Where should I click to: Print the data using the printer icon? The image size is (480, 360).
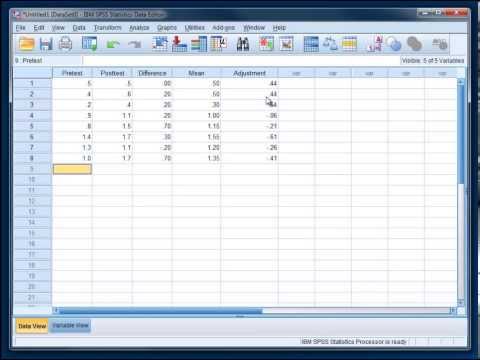pyautogui.click(x=65, y=44)
